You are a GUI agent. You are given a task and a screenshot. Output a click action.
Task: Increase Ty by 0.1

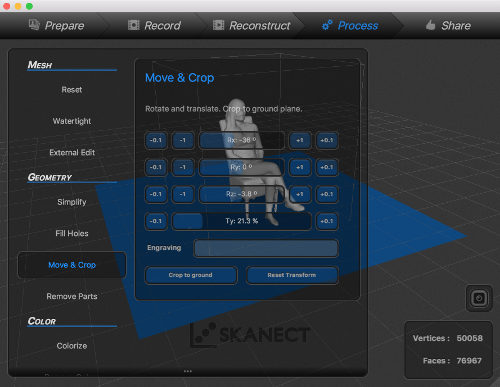327,221
